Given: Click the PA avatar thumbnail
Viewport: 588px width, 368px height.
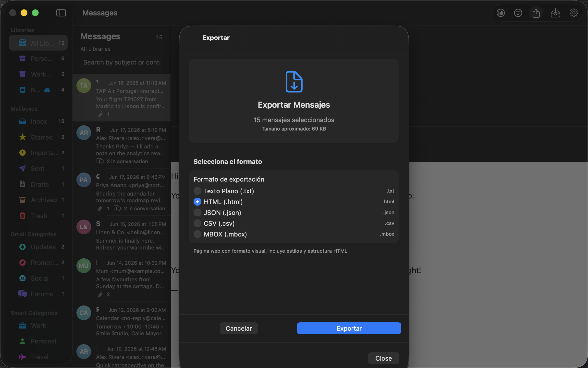Looking at the screenshot, I should pyautogui.click(x=84, y=180).
